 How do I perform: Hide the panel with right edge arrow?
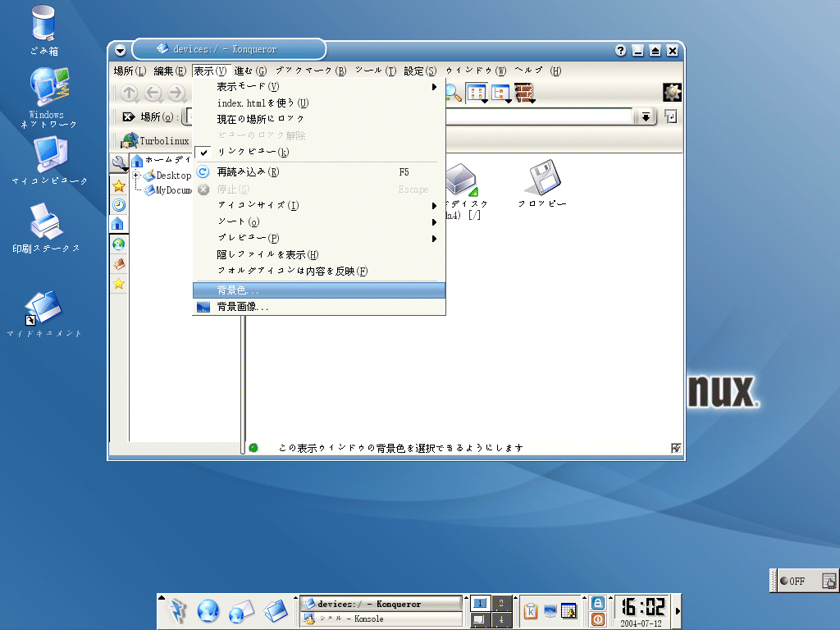point(678,610)
